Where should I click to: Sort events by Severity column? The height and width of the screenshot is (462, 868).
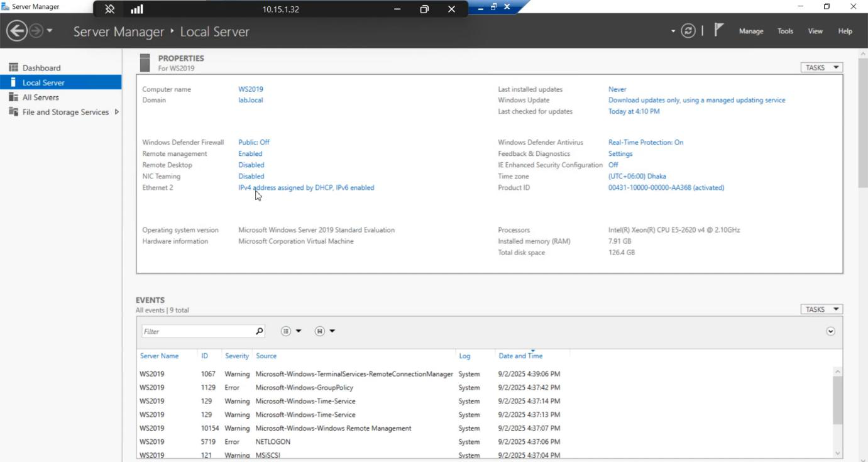point(237,356)
